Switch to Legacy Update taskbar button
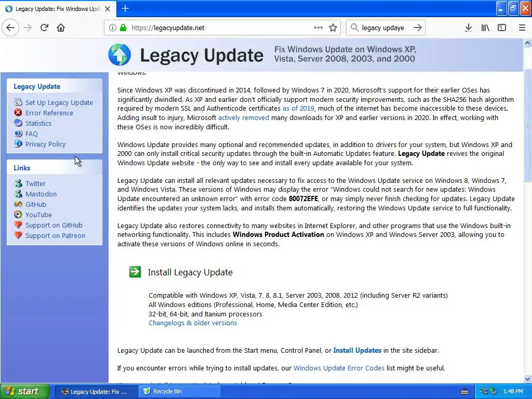The width and height of the screenshot is (532, 399). (x=96, y=392)
